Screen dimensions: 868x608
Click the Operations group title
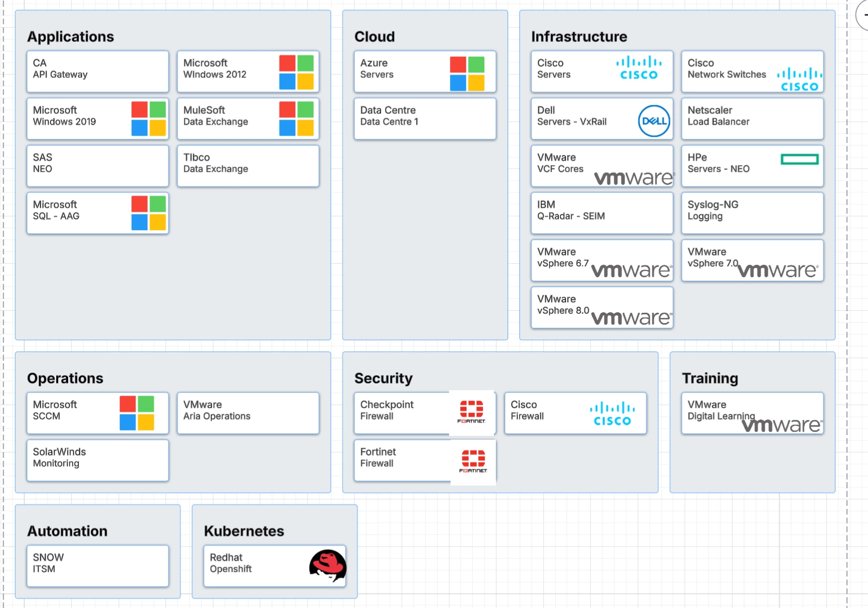pos(66,378)
